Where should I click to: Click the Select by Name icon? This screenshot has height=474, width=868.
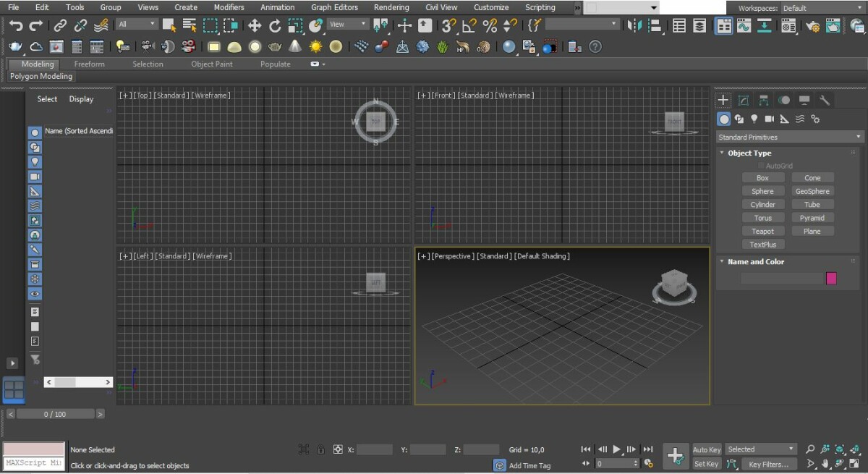click(x=190, y=26)
